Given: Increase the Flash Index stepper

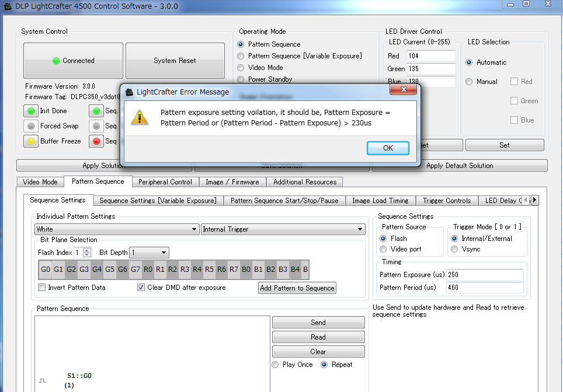Looking at the screenshot, I should click(x=87, y=250).
